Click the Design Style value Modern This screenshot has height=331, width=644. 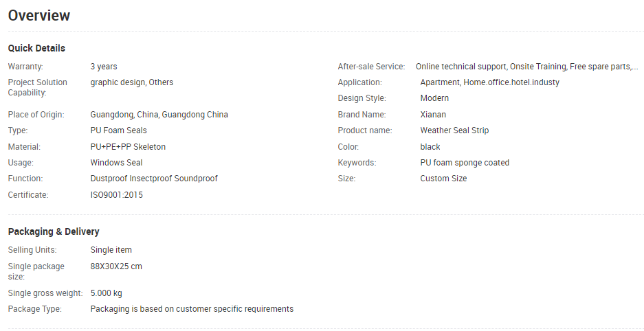[x=434, y=98]
